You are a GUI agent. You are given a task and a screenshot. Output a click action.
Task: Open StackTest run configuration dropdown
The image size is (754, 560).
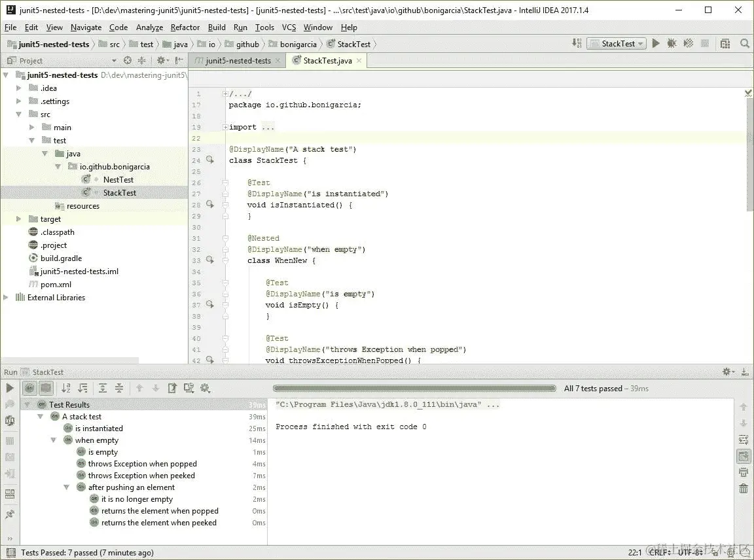[x=617, y=44]
